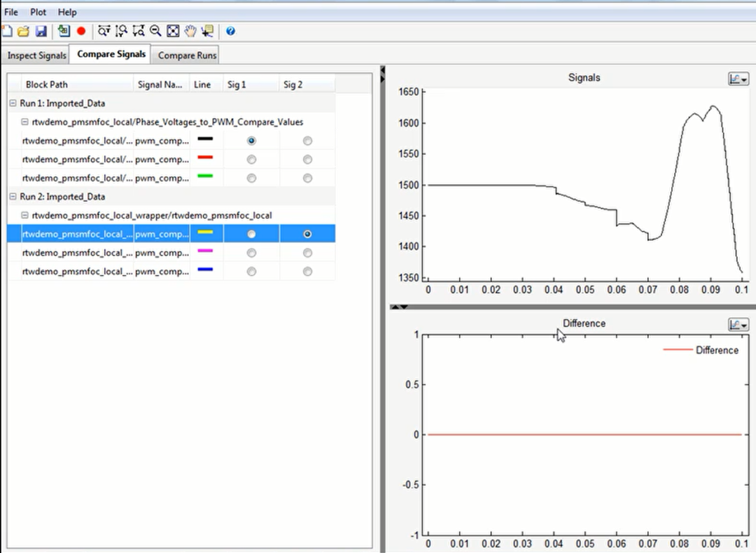Open the Difference plot options dropdown
Viewport: 756px width, 553px height.
[x=738, y=324]
